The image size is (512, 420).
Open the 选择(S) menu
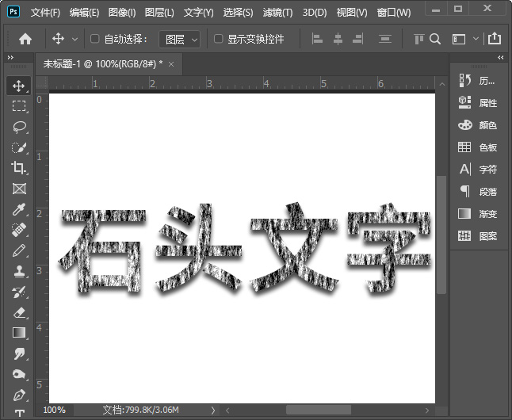click(x=238, y=13)
